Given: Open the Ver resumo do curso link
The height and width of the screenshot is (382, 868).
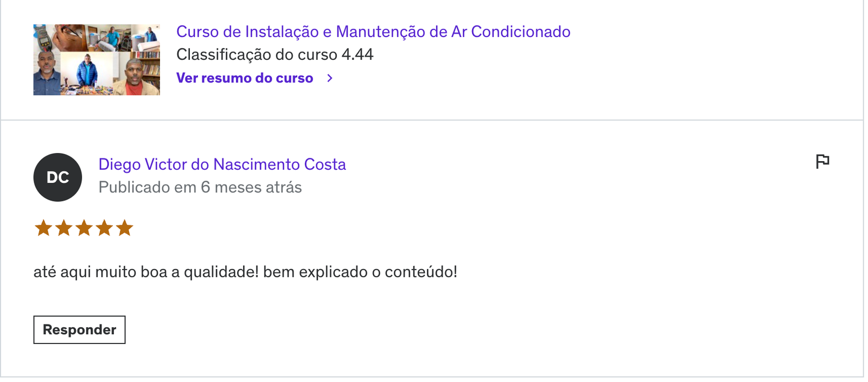Looking at the screenshot, I should tap(245, 78).
